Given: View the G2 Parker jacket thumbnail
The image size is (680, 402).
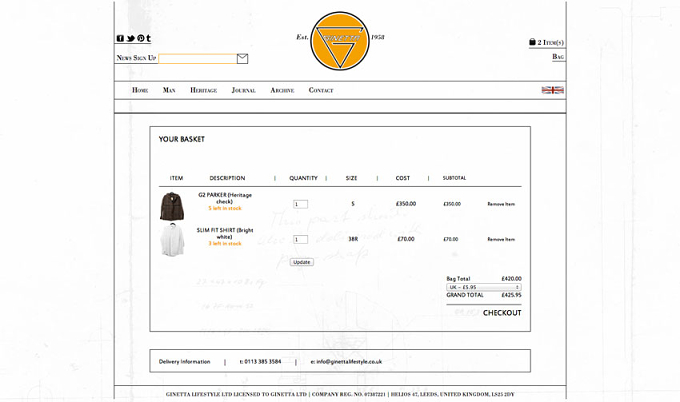Looking at the screenshot, I should pyautogui.click(x=172, y=206).
